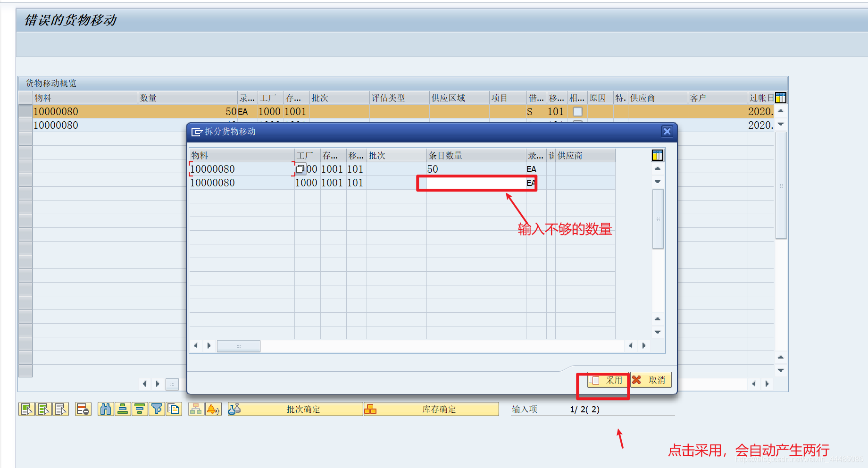The image size is (868, 468).
Task: Click the 采用 (Adopt) button
Action: point(608,380)
